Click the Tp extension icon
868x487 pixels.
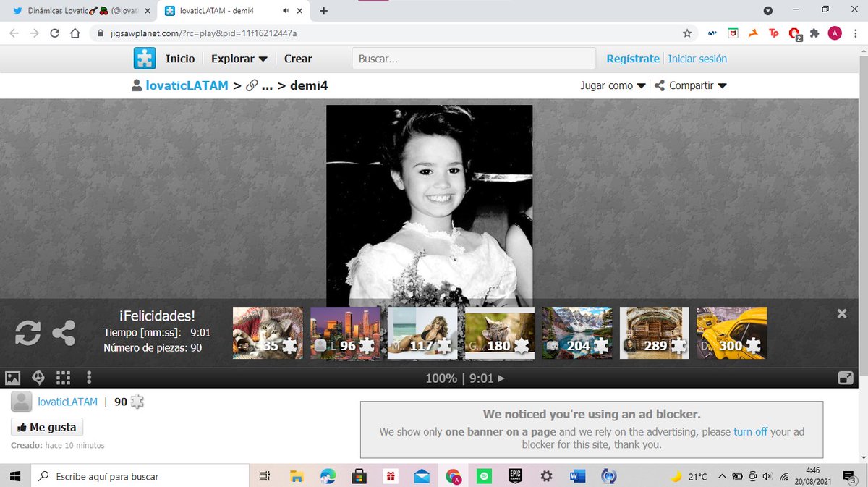pyautogui.click(x=774, y=33)
